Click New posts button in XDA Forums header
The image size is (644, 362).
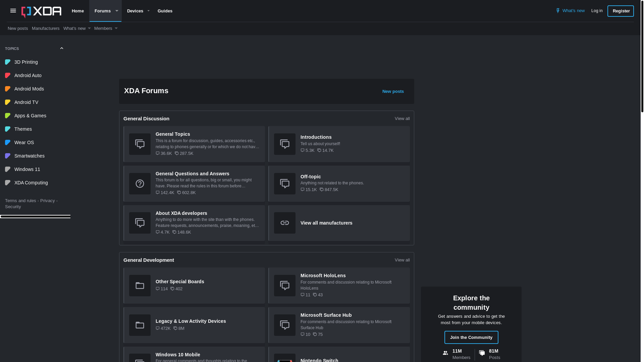(x=393, y=92)
